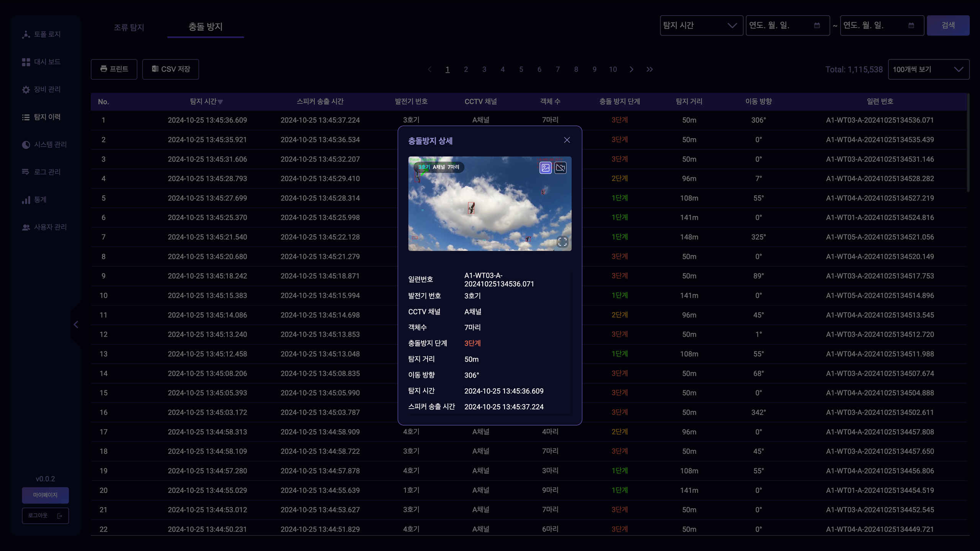The width and height of the screenshot is (980, 551).
Task: Enable video view in the detail popup
Action: [560, 168]
